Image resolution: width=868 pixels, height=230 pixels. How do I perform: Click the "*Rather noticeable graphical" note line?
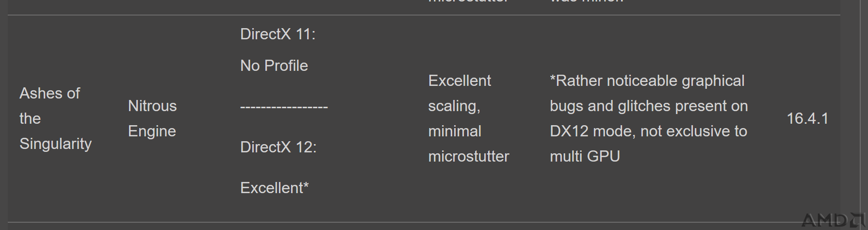647,81
